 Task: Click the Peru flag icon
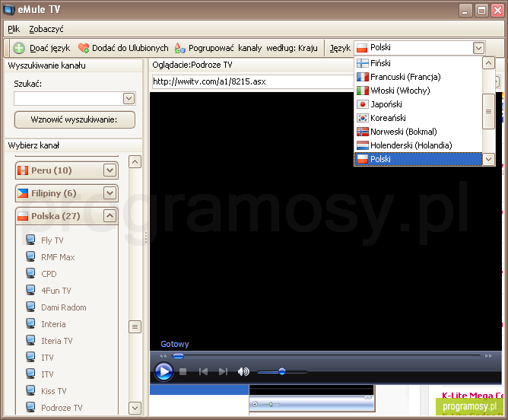click(x=23, y=170)
